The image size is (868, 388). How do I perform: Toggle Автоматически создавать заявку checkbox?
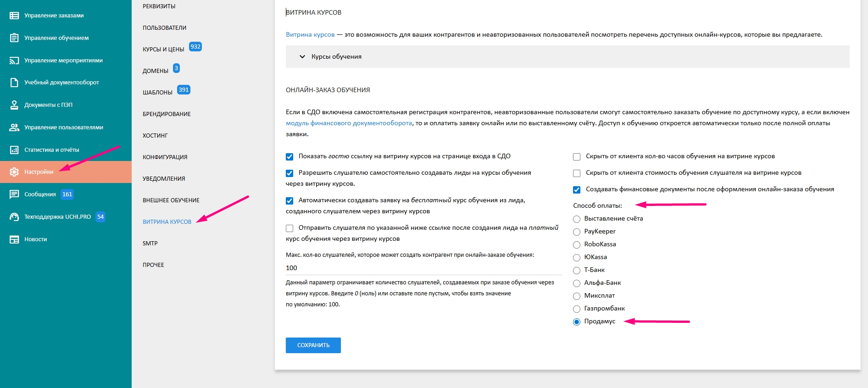289,201
